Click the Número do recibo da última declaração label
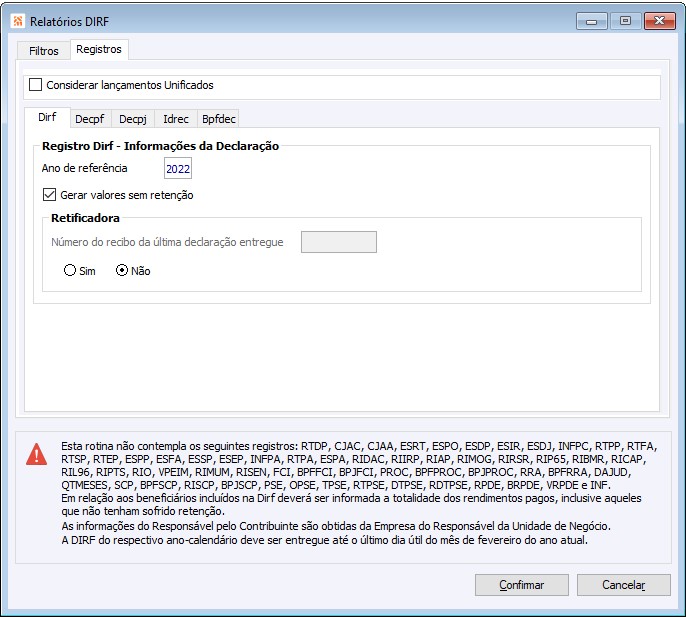Viewport: 686px width, 617px height. 167,242
